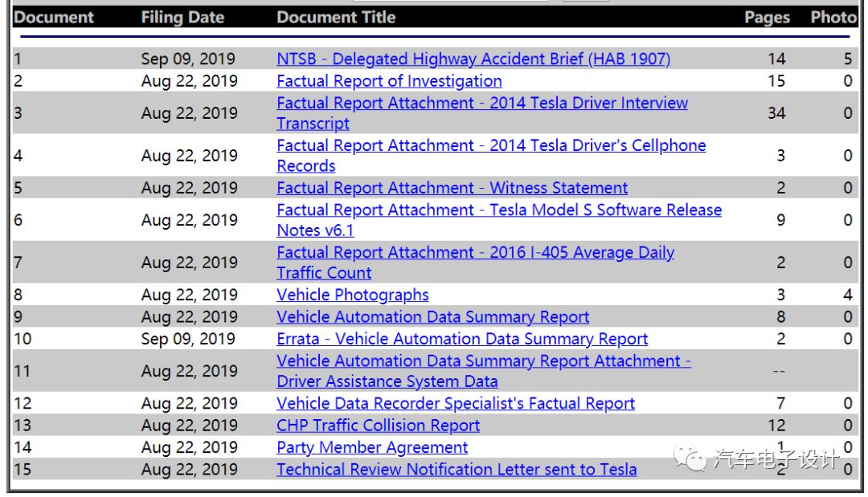Image resolution: width=868 pixels, height=497 pixels.
Task: Select filing date of document 10
Action: 188,339
